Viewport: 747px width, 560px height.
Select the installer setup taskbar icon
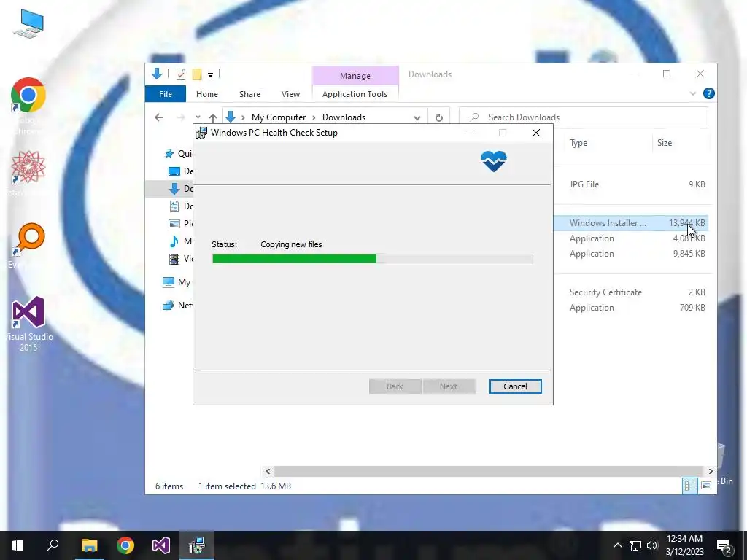click(x=197, y=545)
